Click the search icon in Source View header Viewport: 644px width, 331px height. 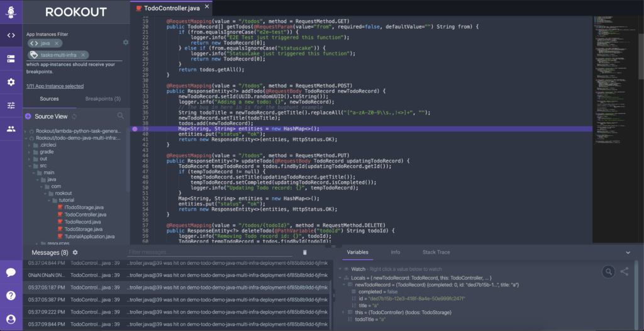[121, 116]
